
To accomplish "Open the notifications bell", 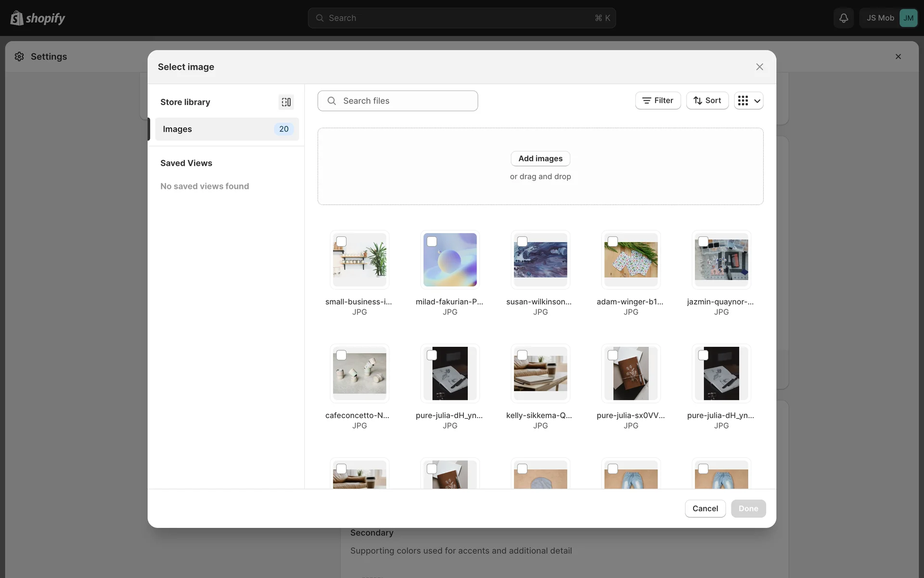I will click(843, 18).
